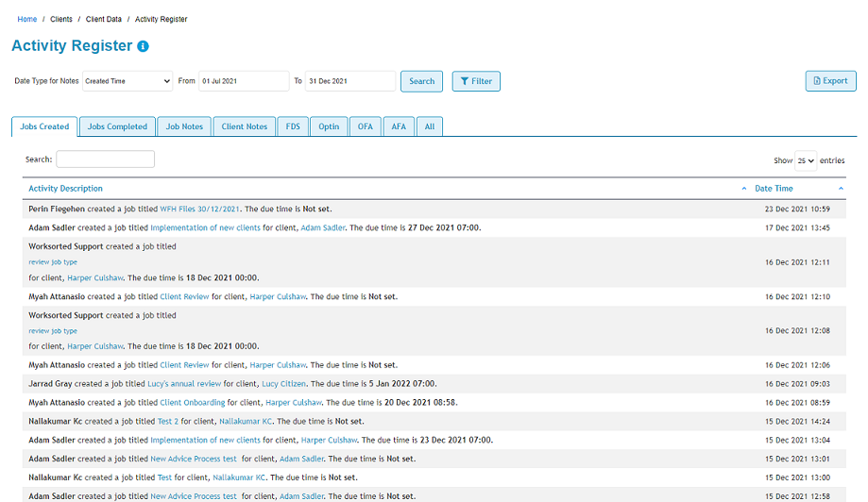Click the table Search text box

click(105, 159)
